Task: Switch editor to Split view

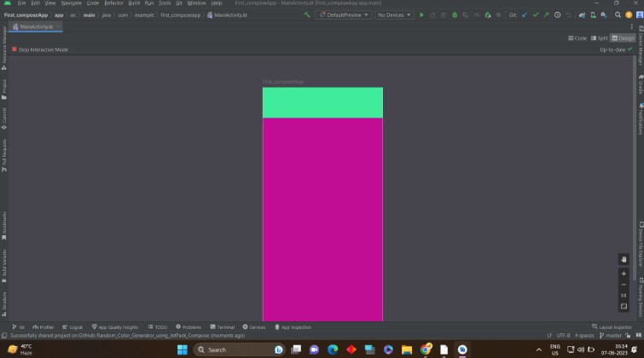Action: tap(600, 38)
